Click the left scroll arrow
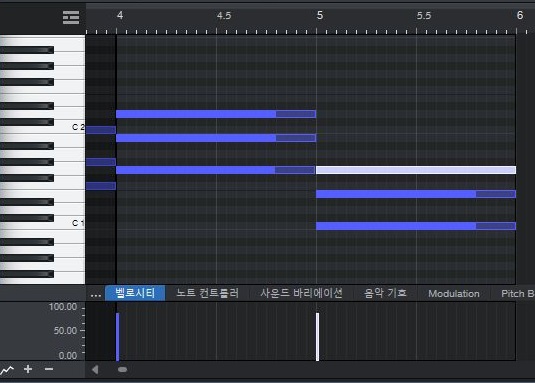Screen dimensions: 535x383 [x=95, y=369]
